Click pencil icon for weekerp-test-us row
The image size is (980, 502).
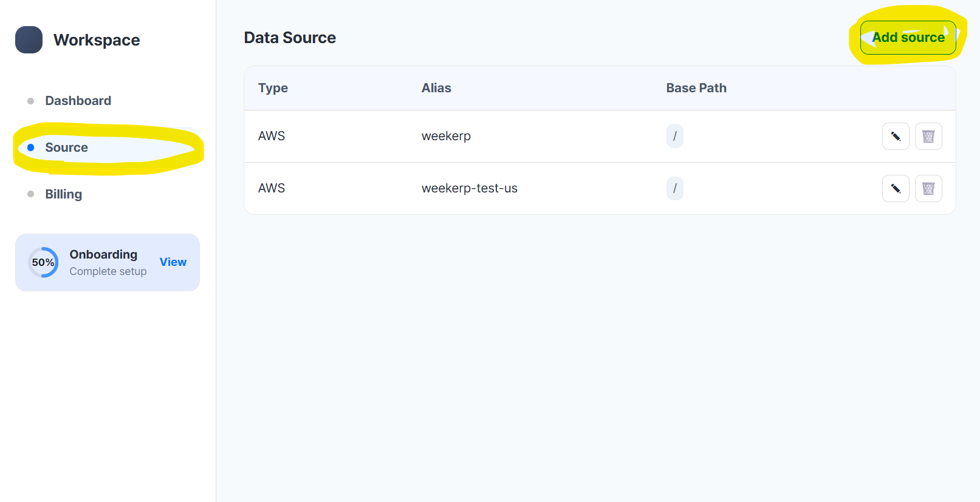[896, 189]
